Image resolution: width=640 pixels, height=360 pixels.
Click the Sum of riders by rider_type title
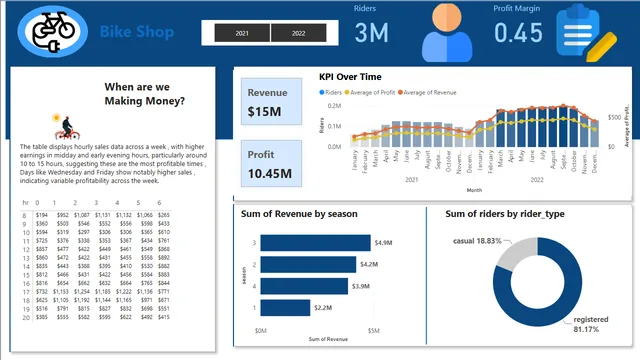click(x=505, y=214)
